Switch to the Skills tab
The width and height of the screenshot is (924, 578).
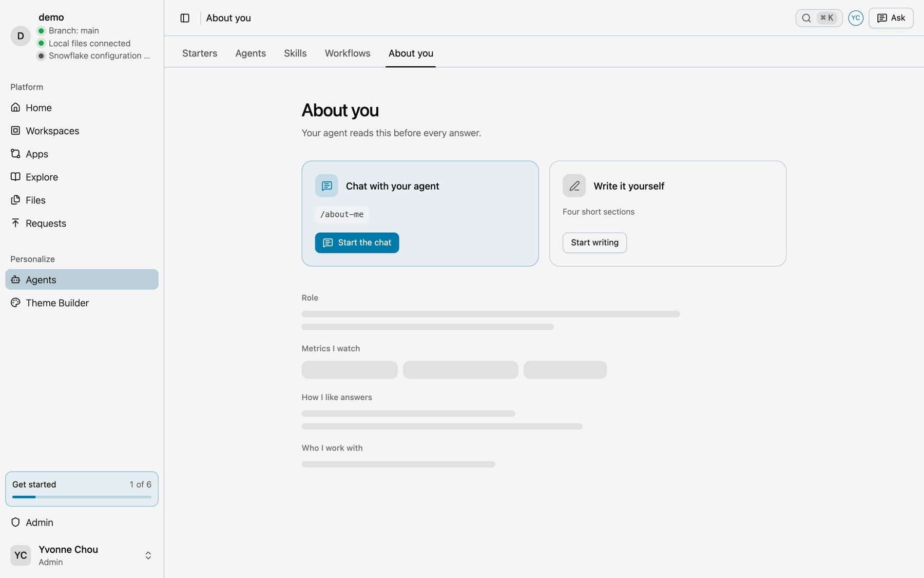point(295,53)
